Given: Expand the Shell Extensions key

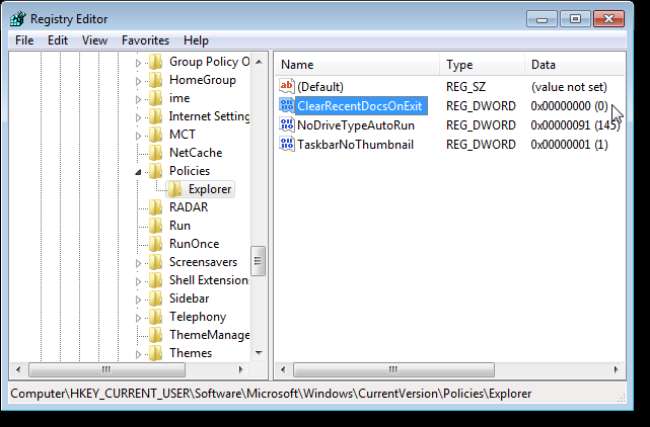Looking at the screenshot, I should point(138,281).
